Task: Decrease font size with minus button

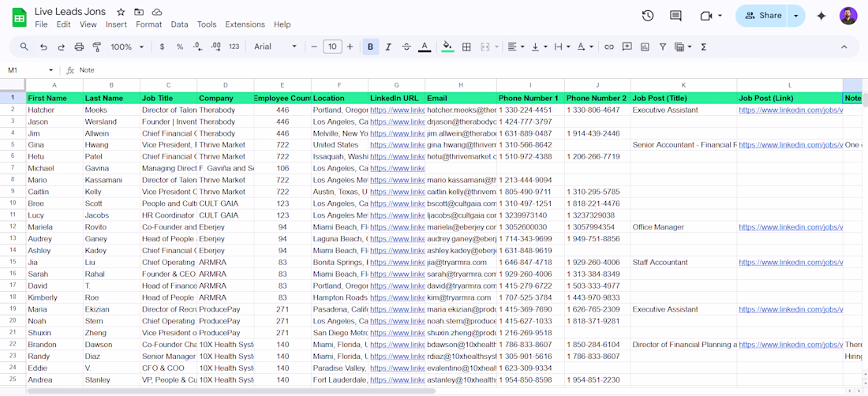Action: 314,47
